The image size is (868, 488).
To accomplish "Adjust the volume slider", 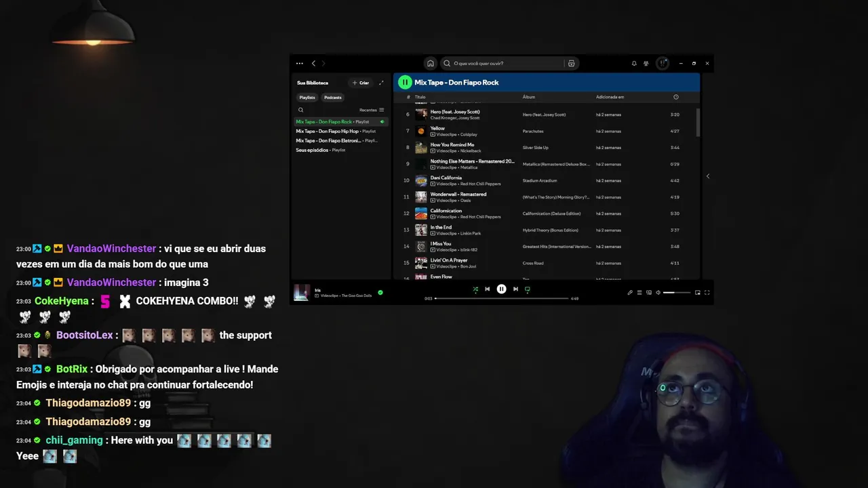I will [x=677, y=292].
